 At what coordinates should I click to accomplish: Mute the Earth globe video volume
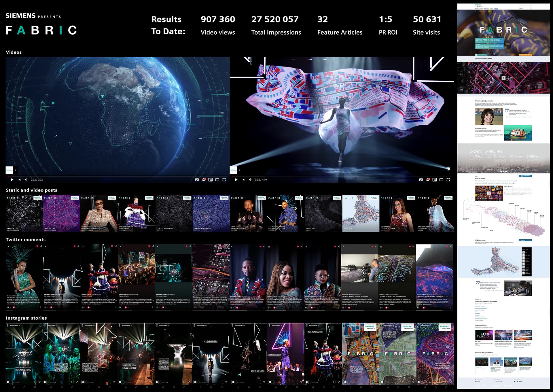tap(26, 180)
